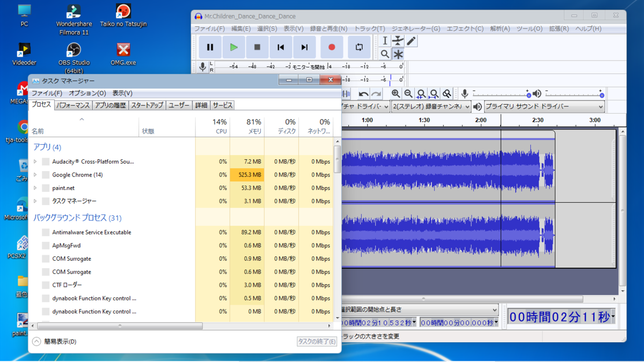This screenshot has width=644, height=362.
Task: Skip to start of the track
Action: [281, 47]
